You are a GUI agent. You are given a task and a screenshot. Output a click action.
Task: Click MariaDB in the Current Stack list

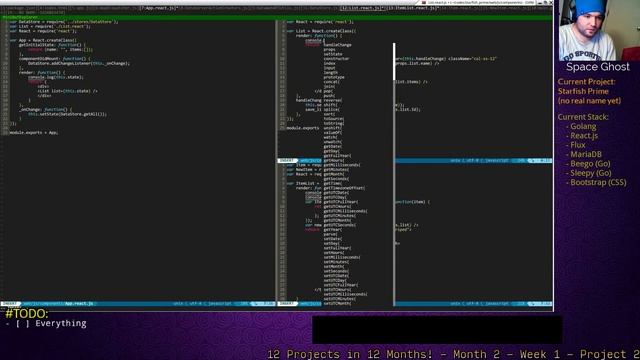[x=586, y=155]
